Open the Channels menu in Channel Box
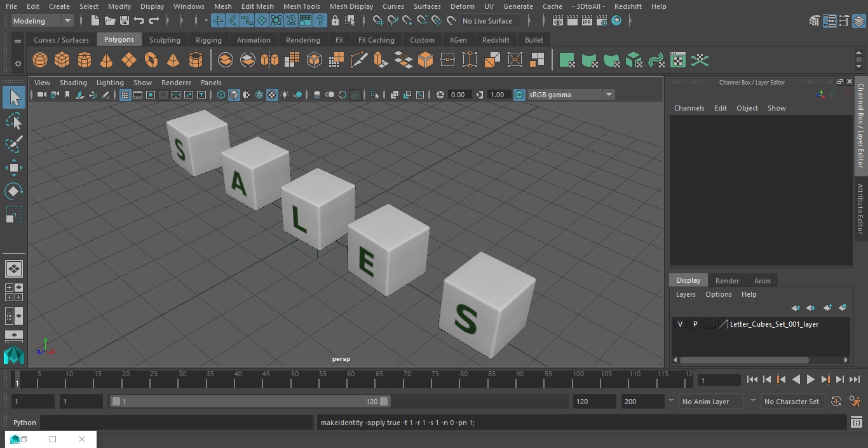868x448 pixels. click(689, 108)
